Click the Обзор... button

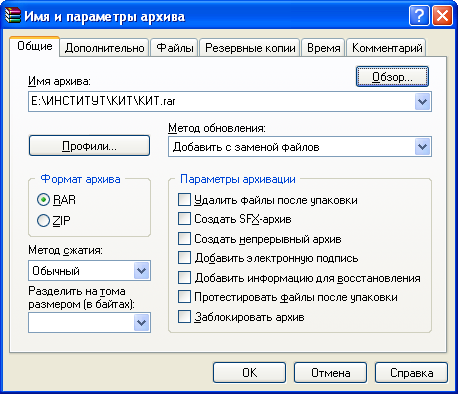pyautogui.click(x=392, y=77)
